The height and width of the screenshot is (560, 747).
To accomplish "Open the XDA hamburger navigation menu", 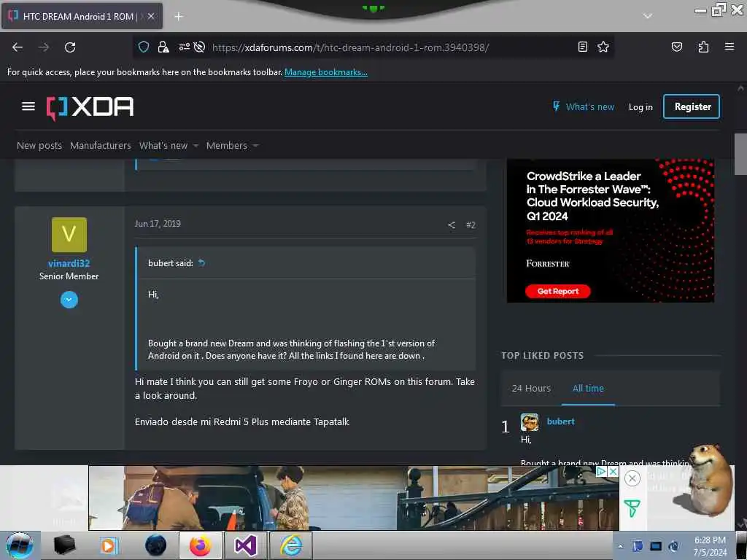I will [28, 106].
